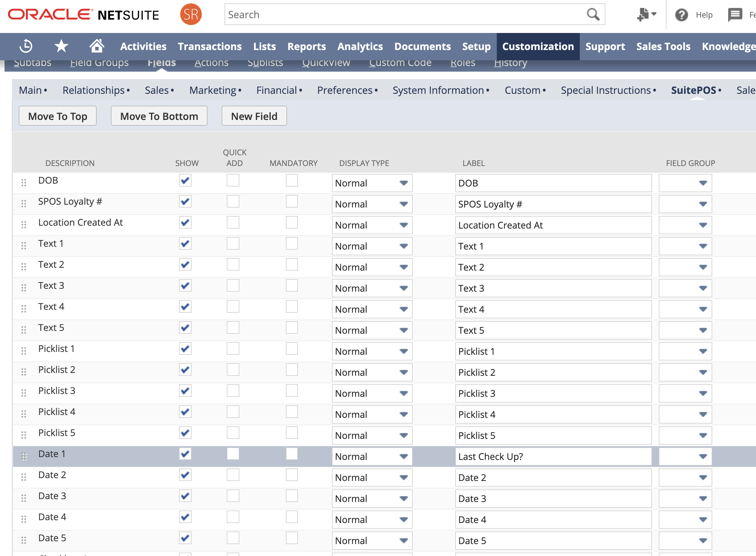Click the SR user avatar
The width and height of the screenshot is (756, 556).
[191, 14]
